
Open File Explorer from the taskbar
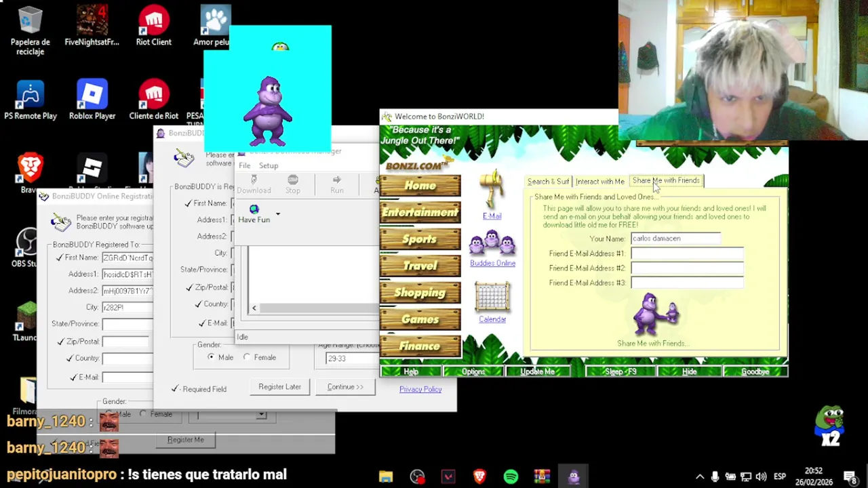pyautogui.click(x=386, y=476)
